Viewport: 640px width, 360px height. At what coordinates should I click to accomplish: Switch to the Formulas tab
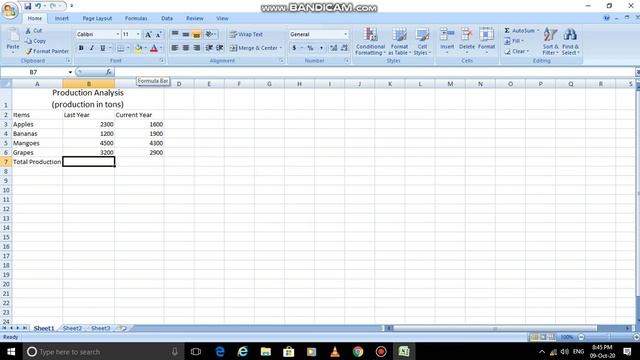[x=136, y=18]
